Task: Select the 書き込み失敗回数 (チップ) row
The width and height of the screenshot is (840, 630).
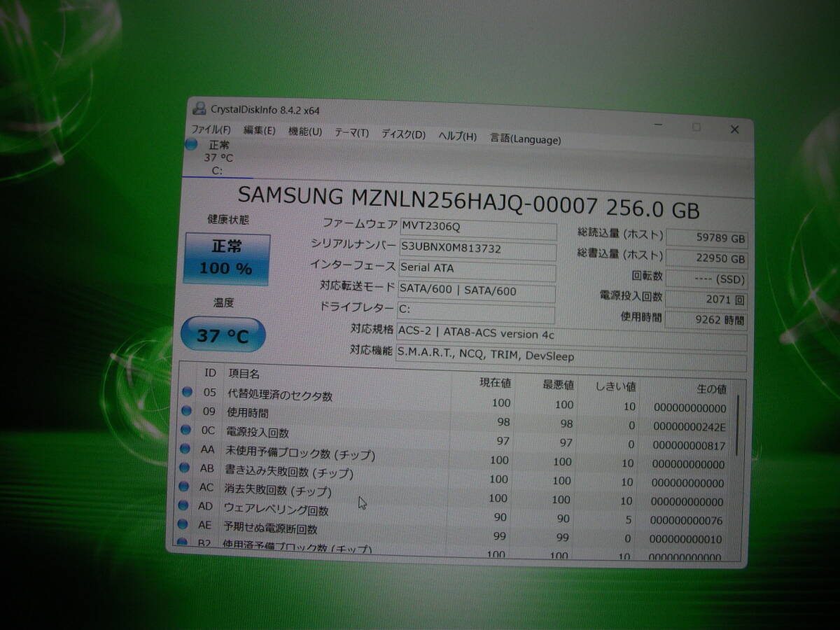Action: tap(451, 476)
